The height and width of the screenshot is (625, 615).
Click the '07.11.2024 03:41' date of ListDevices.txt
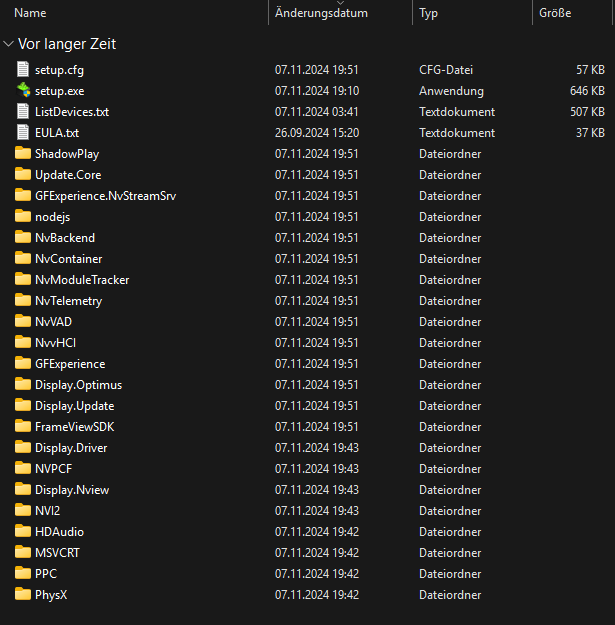[317, 112]
